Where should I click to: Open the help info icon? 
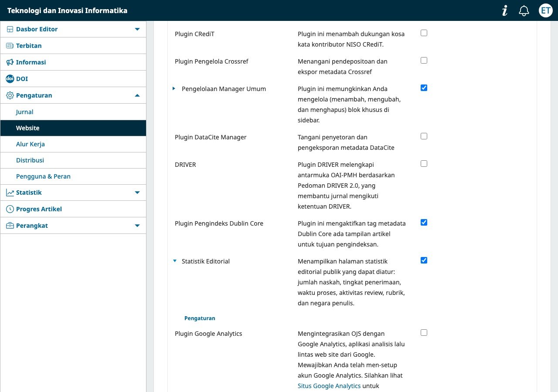505,10
